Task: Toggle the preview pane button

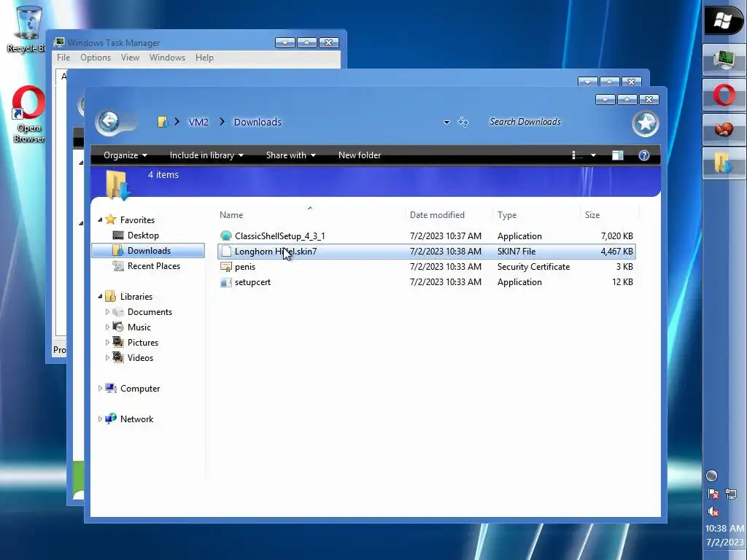Action: [x=618, y=155]
